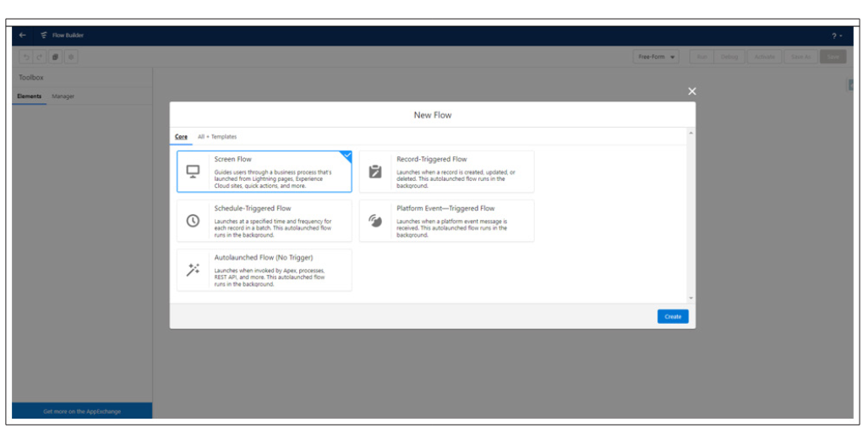
Task: Click the New Flow dialog title
Action: click(x=433, y=115)
